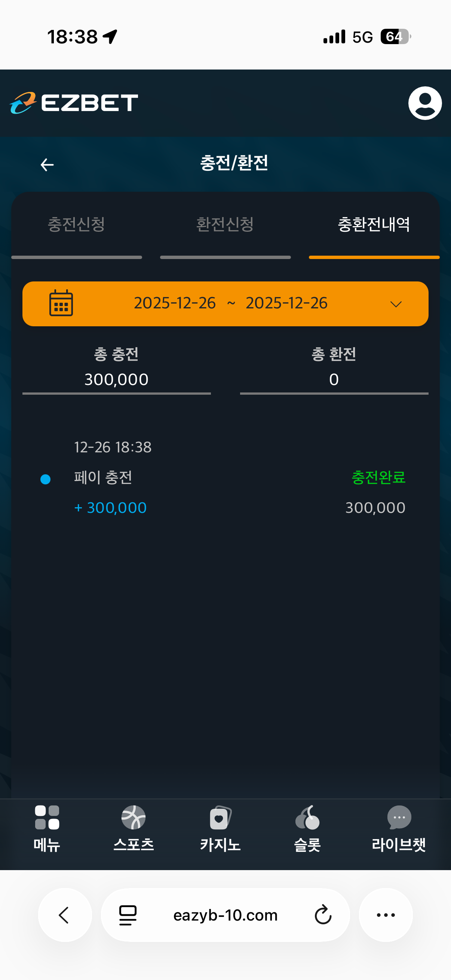The width and height of the screenshot is (451, 980).
Task: Go back using the page arrow
Action: tap(47, 165)
